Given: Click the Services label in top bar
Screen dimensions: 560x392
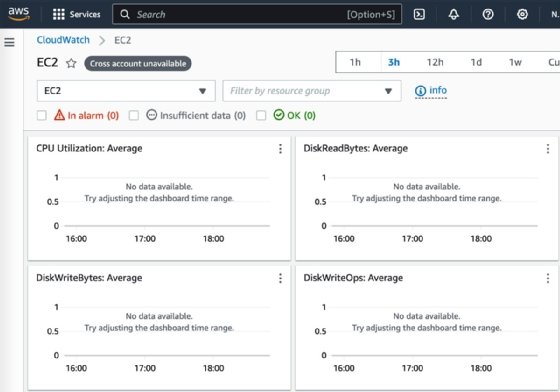Looking at the screenshot, I should coord(85,14).
